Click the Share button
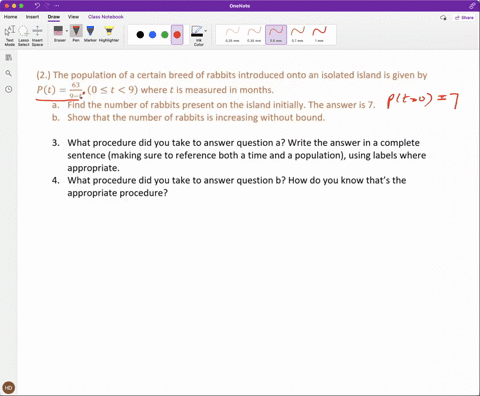The image size is (480, 396). click(464, 18)
